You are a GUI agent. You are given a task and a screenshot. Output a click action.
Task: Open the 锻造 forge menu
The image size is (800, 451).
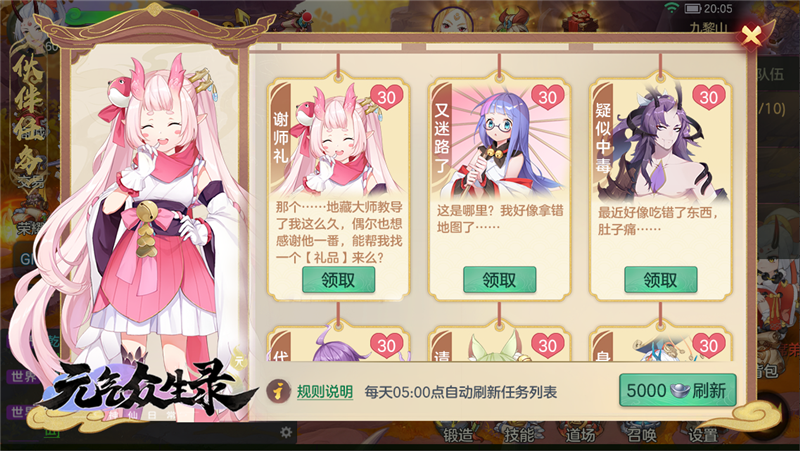(458, 433)
